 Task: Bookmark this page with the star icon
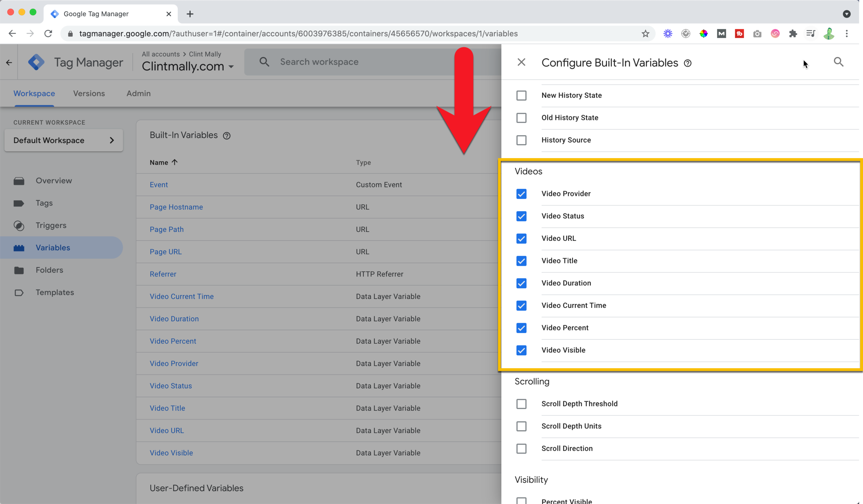pyautogui.click(x=645, y=33)
